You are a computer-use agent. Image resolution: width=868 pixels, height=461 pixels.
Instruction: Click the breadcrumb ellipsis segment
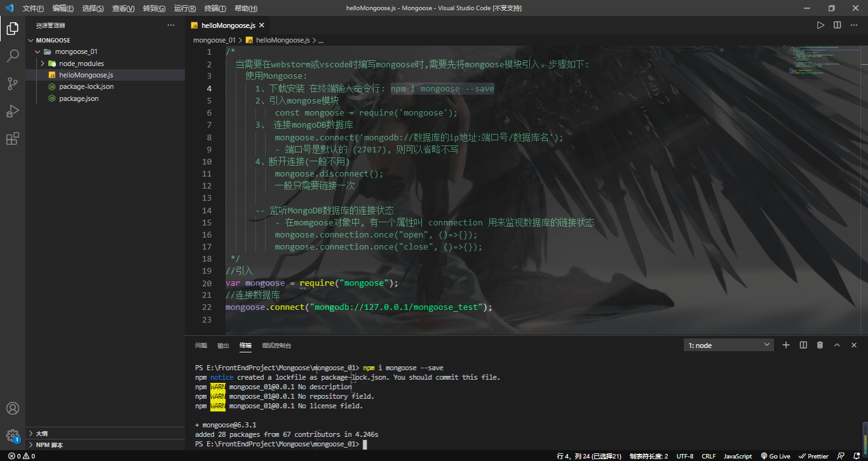(x=321, y=40)
